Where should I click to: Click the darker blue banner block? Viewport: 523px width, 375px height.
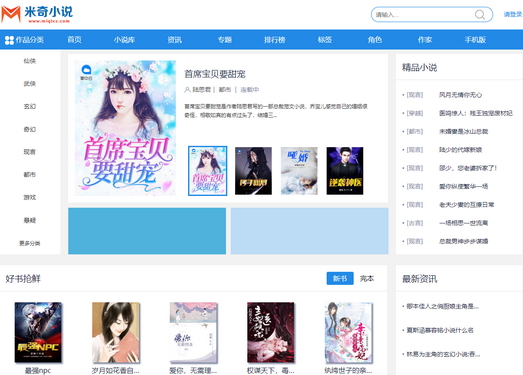click(x=147, y=231)
